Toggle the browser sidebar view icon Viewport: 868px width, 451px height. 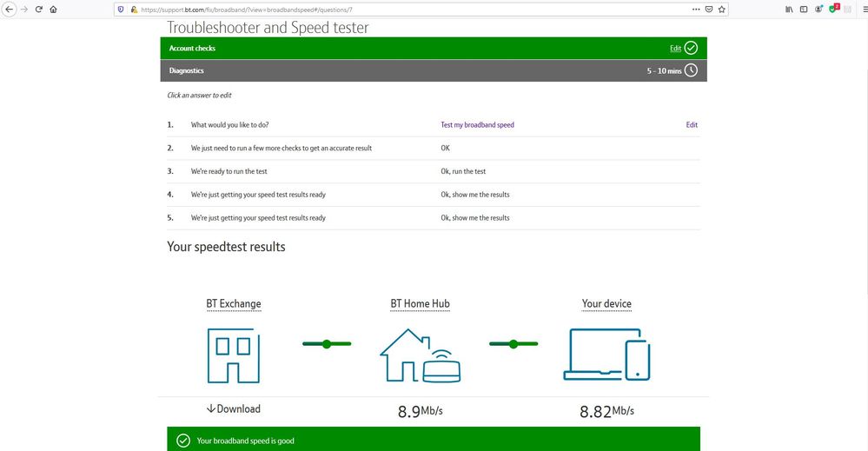pos(804,9)
